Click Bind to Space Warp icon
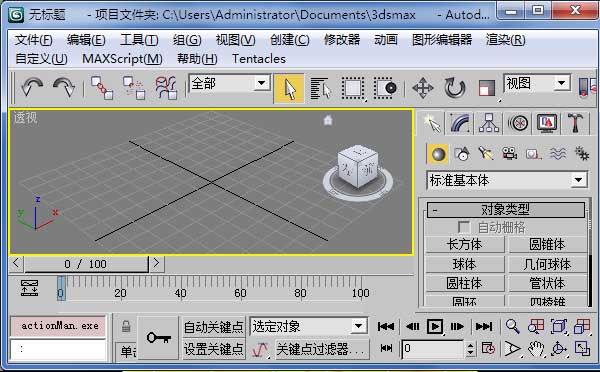 tap(166, 88)
